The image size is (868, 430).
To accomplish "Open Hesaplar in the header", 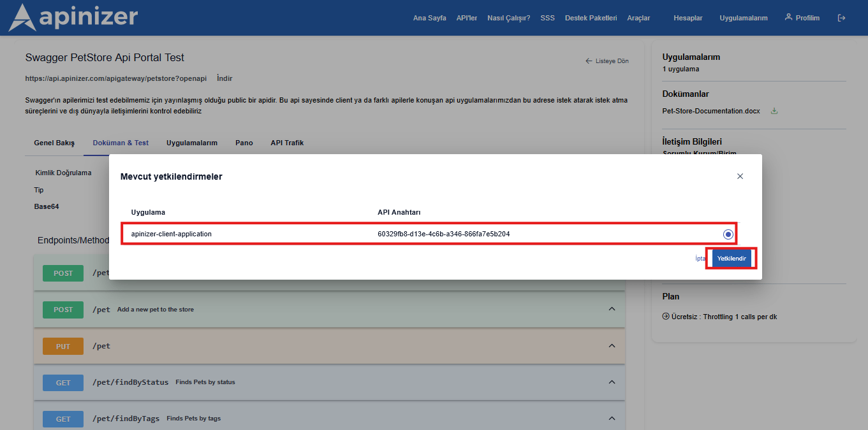I will [x=688, y=18].
